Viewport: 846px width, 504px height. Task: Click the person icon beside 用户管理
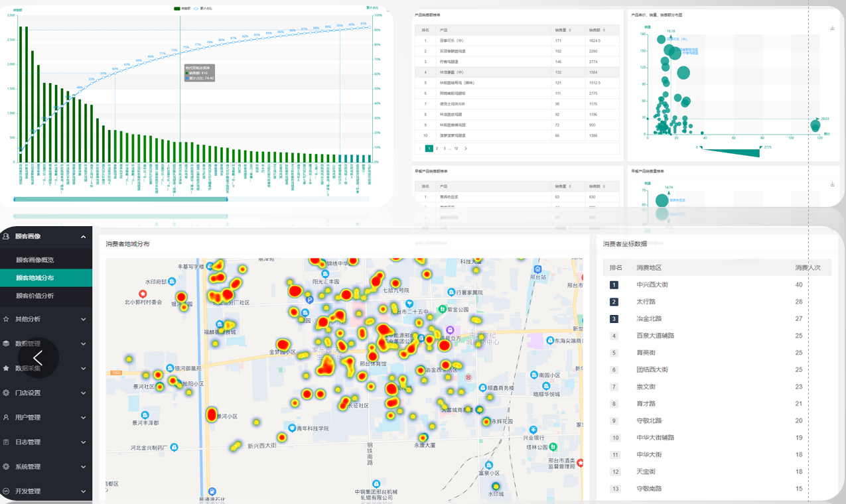[x=6, y=417]
